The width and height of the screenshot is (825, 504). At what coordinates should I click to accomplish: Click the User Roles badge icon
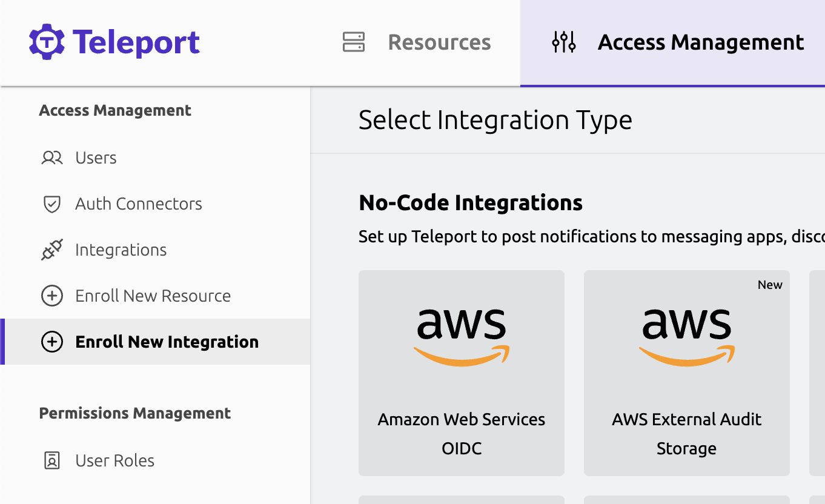click(51, 460)
